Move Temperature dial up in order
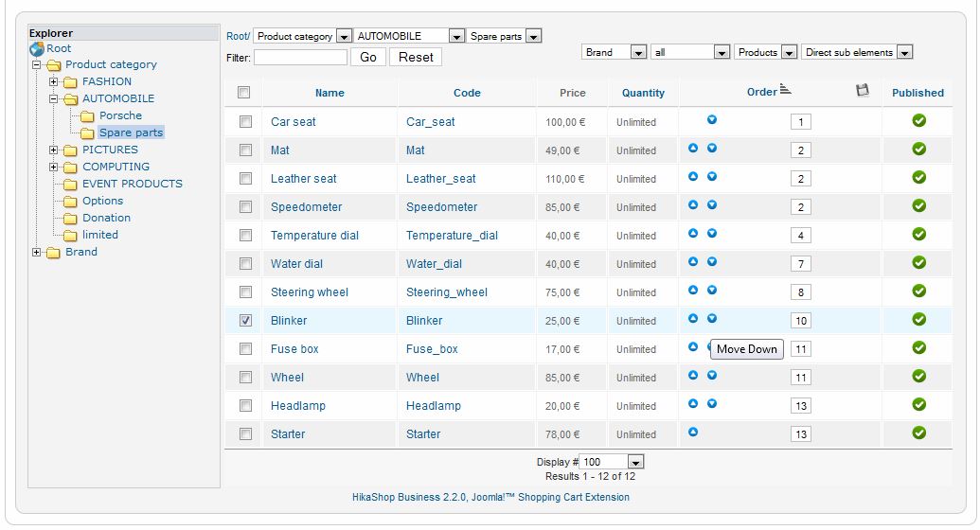 tap(693, 233)
